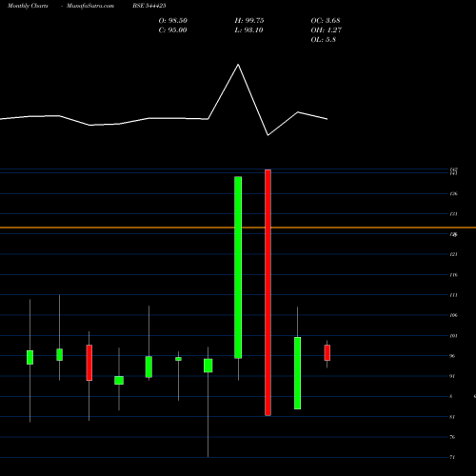Click the 71 price axis label
This screenshot has width=476, height=476.
pyautogui.click(x=452, y=457)
